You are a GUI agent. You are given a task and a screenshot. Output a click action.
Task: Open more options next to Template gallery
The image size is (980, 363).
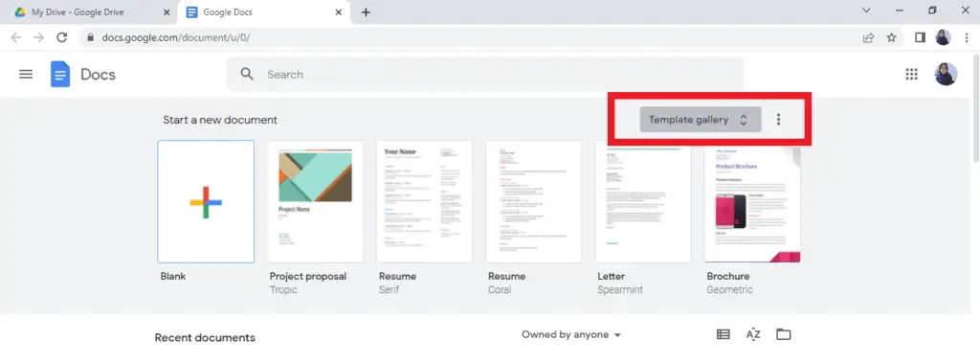click(778, 120)
